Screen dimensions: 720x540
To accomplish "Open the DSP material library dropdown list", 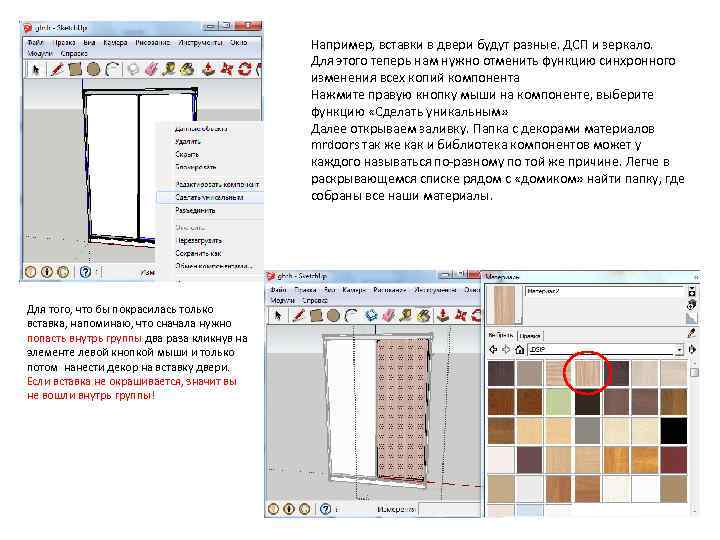I will (606, 349).
